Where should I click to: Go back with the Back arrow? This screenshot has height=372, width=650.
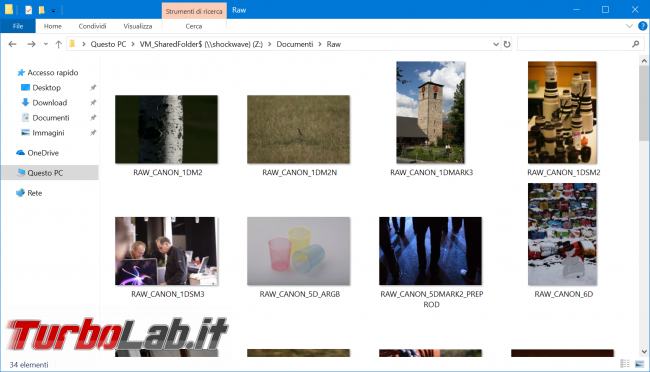tap(12, 44)
